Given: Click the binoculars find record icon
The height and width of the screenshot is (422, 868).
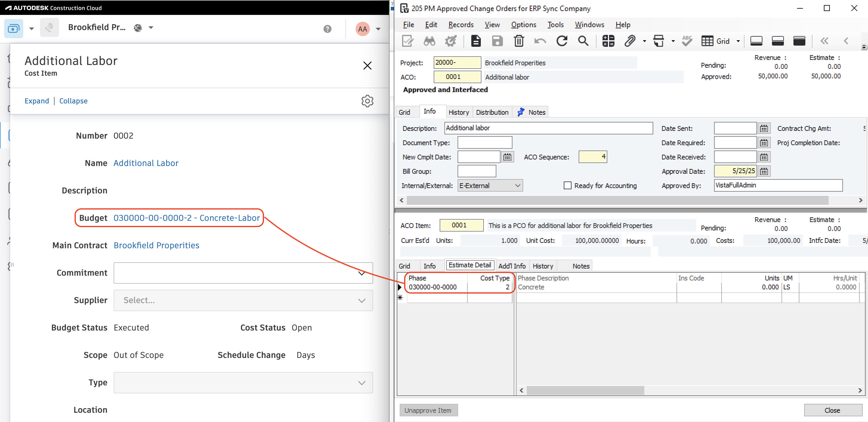Looking at the screenshot, I should 429,41.
